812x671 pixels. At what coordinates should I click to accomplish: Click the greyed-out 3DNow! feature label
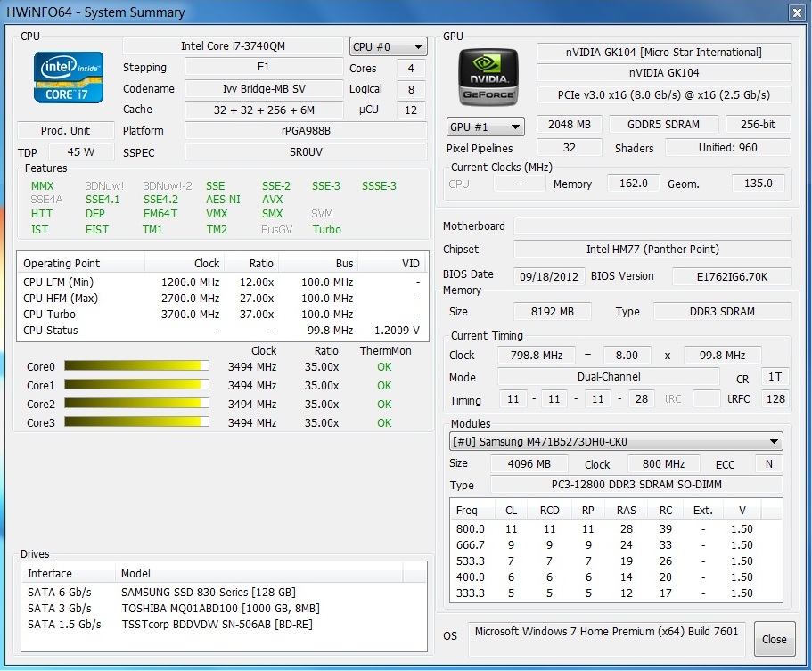104,185
